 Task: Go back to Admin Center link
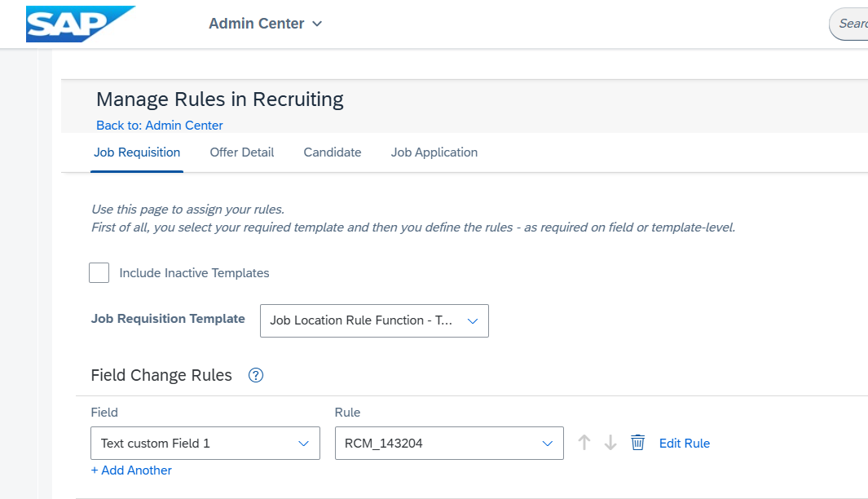160,126
